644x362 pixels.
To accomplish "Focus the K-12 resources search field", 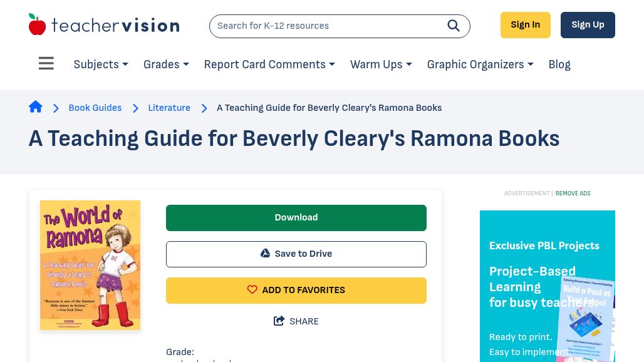I will coord(326,26).
